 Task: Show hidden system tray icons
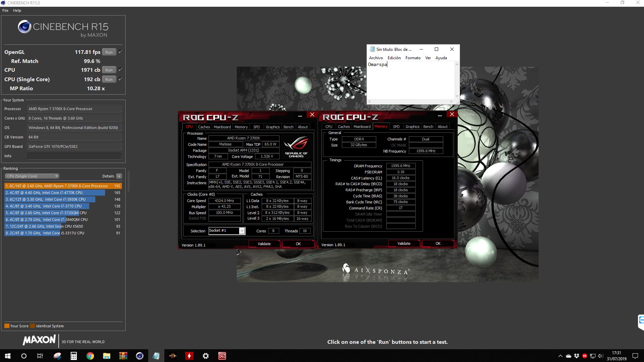[560, 356]
